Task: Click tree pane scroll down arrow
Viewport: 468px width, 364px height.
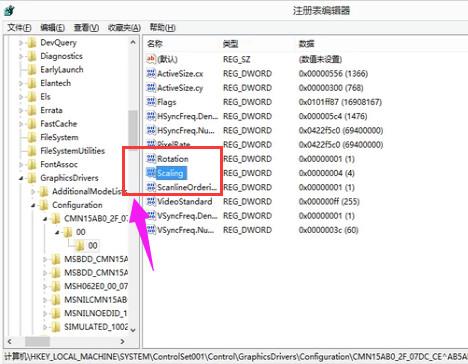Action: point(133,330)
